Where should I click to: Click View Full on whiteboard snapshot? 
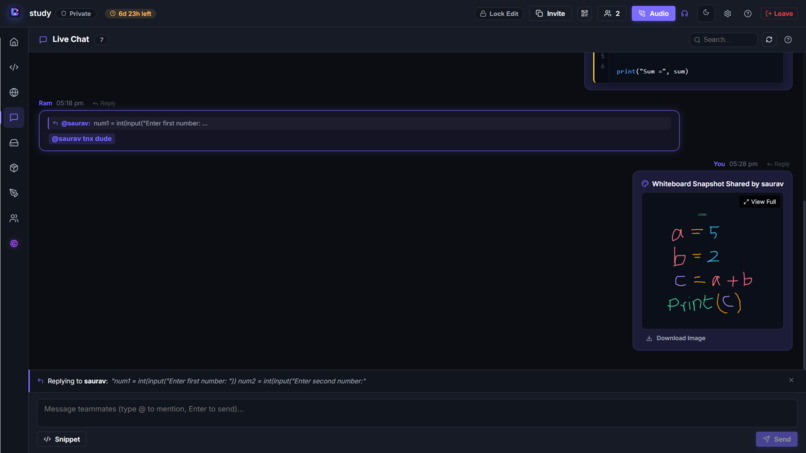point(760,202)
